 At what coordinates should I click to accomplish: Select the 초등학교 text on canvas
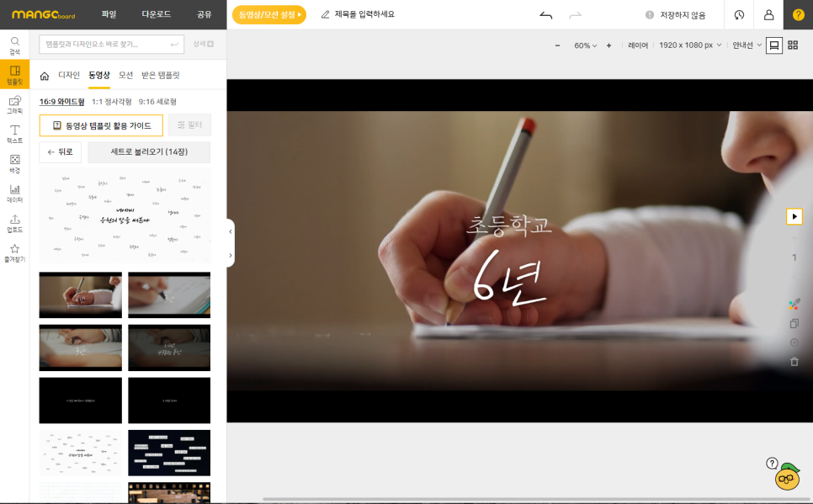pos(508,225)
